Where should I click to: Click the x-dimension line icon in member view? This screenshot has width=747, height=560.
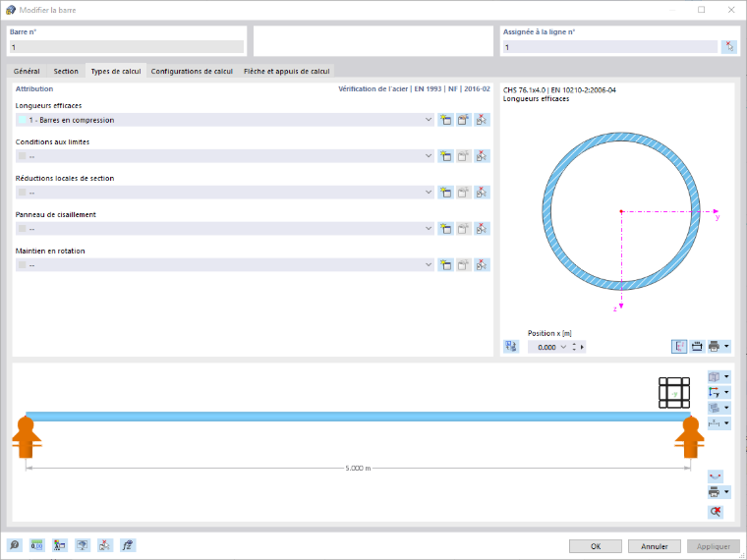(714, 422)
